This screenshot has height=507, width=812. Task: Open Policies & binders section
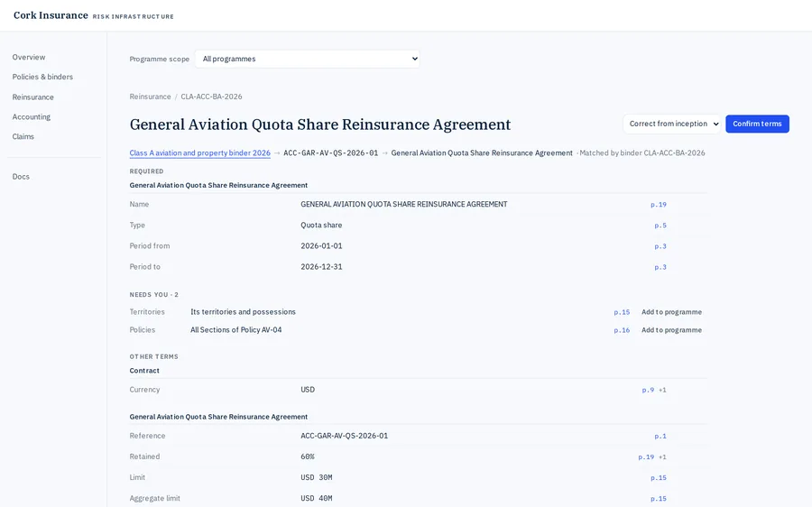click(42, 77)
